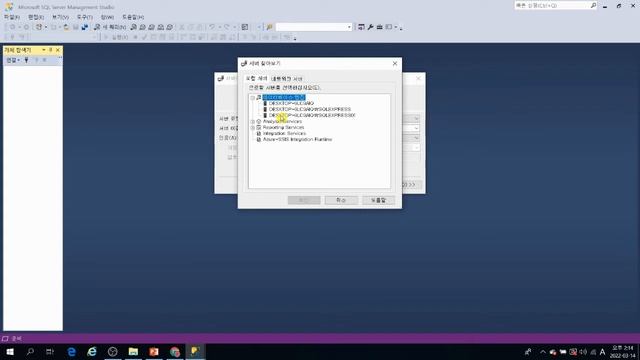
Task: Click the Registered Servers toolbar icon
Action: 362,27
